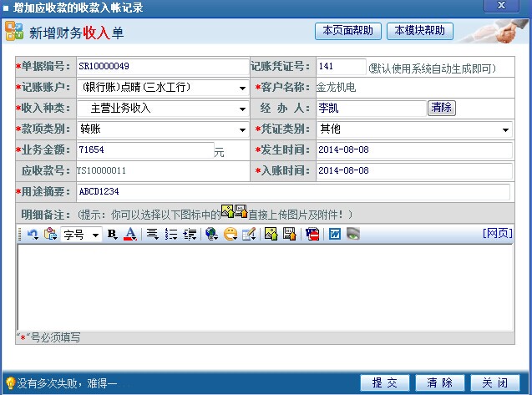
Task: Click the undo icon in editor toolbar
Action: (33, 235)
